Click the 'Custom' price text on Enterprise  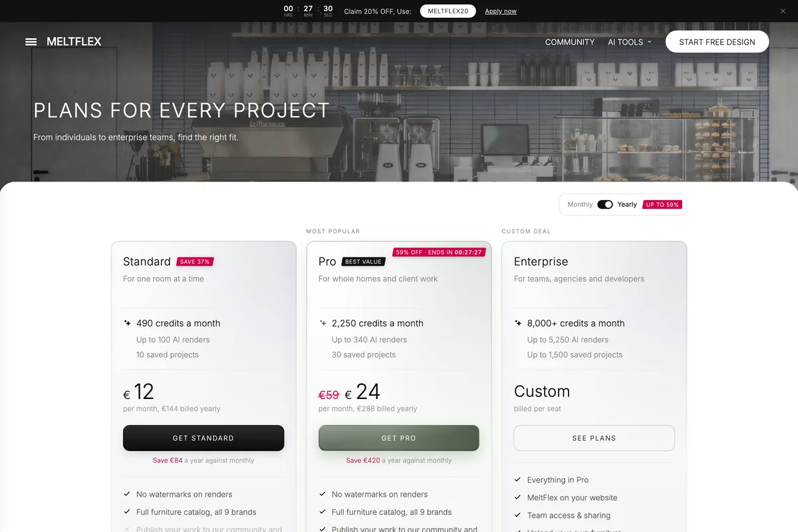click(x=542, y=391)
